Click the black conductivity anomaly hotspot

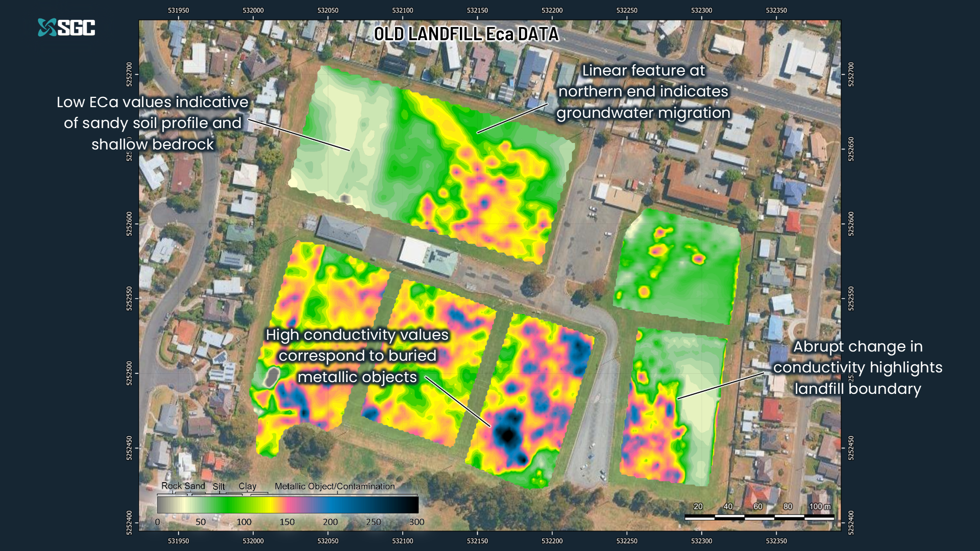click(507, 435)
